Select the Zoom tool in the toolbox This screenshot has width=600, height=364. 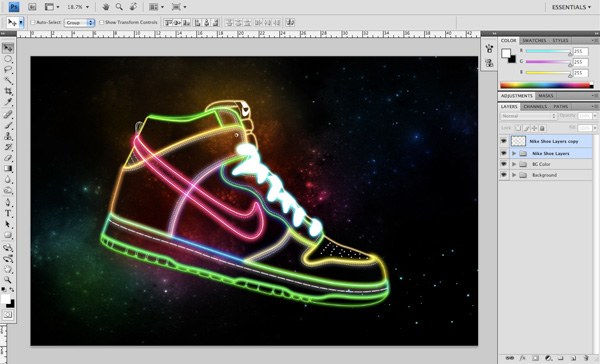[x=8, y=280]
